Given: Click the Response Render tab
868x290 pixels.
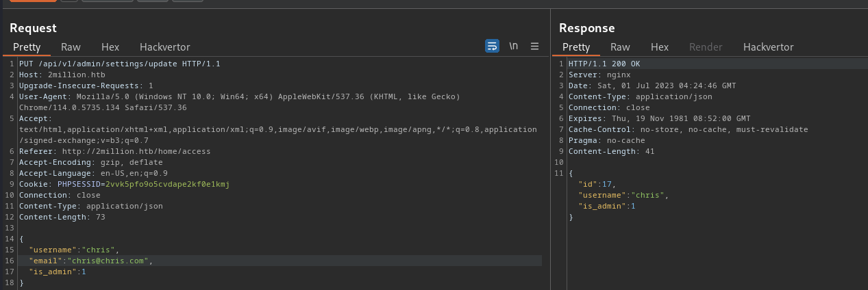Looking at the screenshot, I should tap(706, 47).
